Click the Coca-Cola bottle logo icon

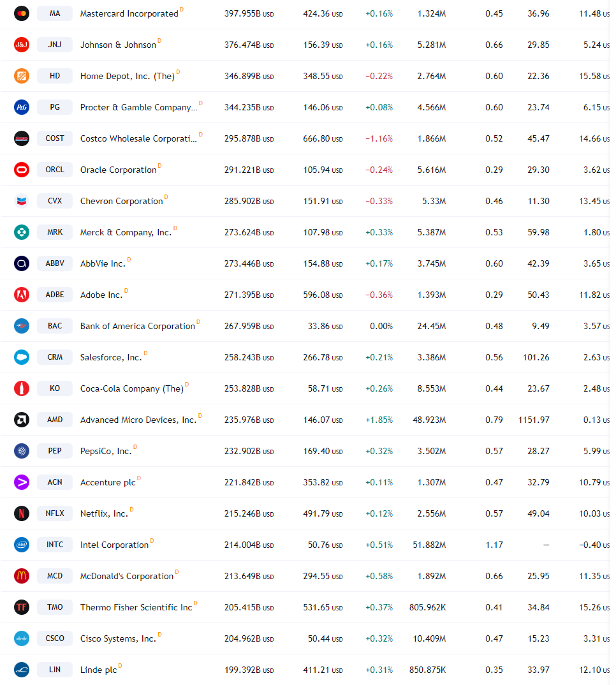tap(22, 388)
